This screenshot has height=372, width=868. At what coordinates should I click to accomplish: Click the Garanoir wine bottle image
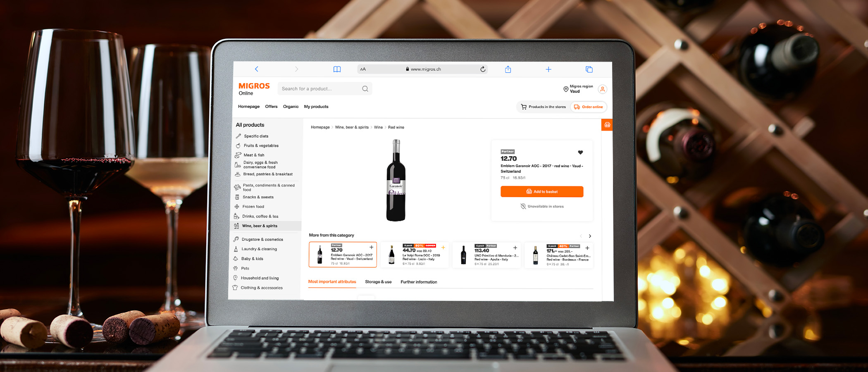pyautogui.click(x=396, y=180)
